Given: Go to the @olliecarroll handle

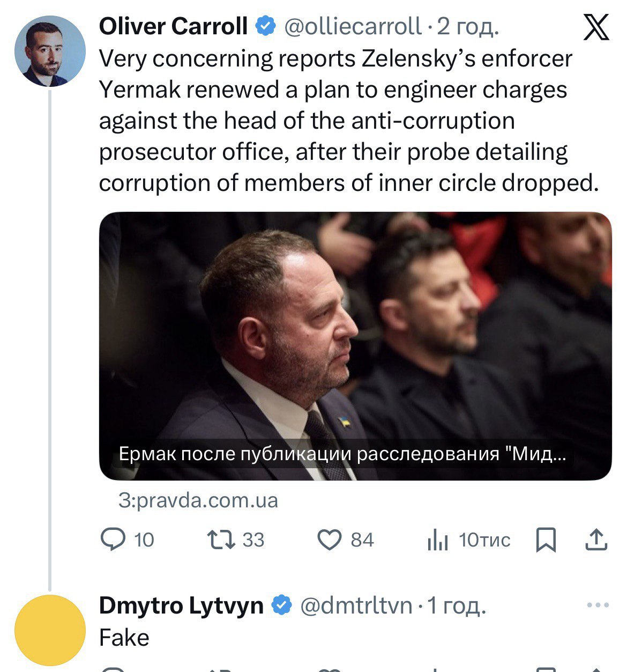Looking at the screenshot, I should click(353, 26).
